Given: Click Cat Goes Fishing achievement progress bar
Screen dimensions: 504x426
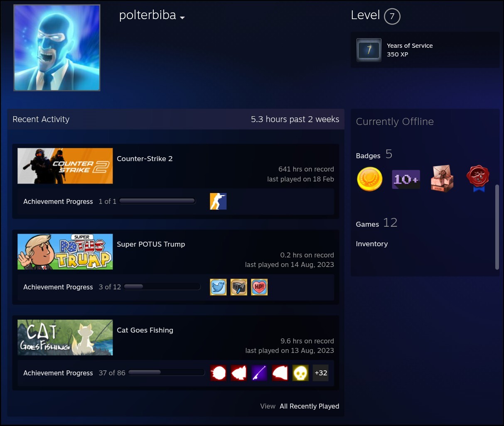Looking at the screenshot, I should [x=167, y=373].
